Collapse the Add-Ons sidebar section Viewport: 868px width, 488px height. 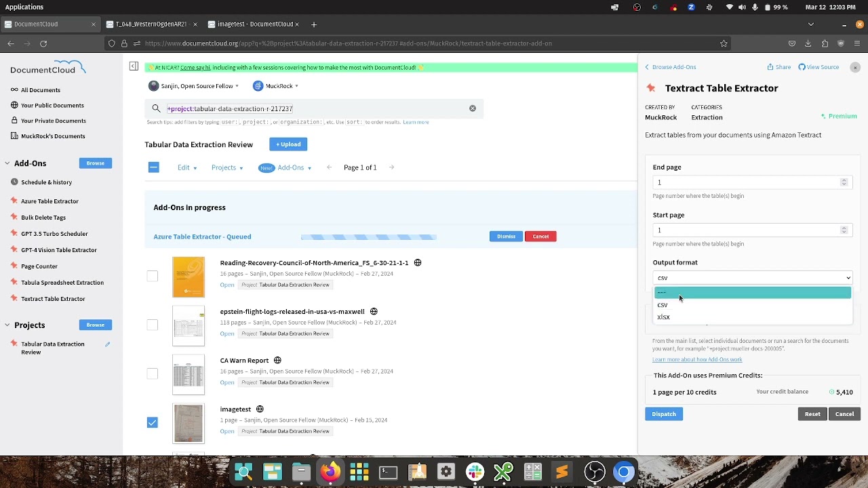click(x=7, y=163)
